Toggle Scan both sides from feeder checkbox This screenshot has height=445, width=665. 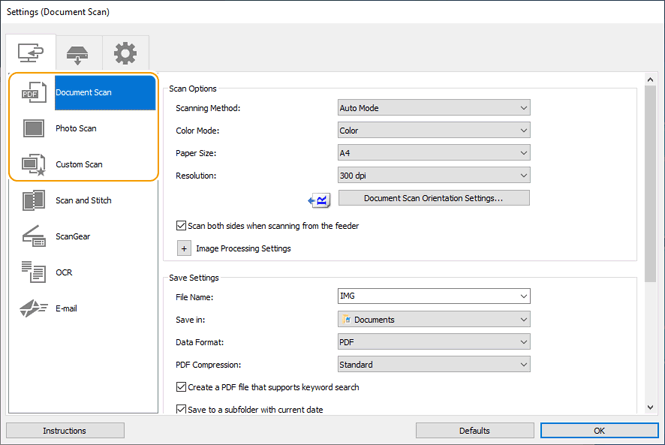point(181,226)
